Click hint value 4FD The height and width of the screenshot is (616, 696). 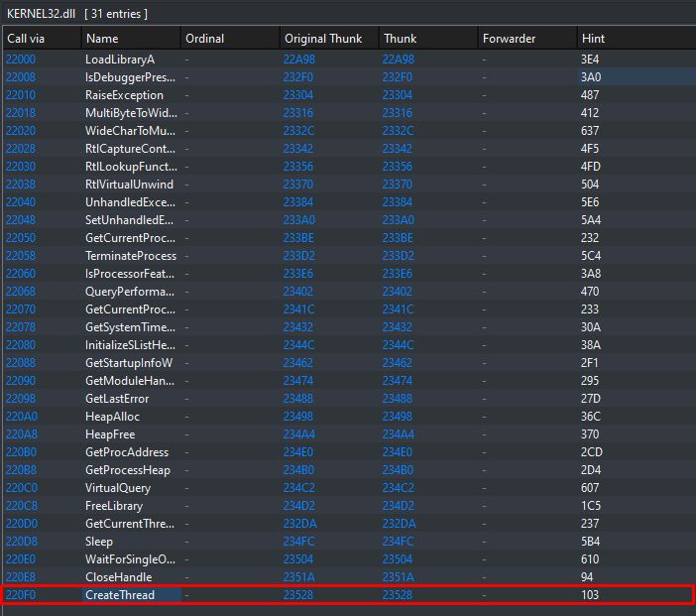pos(591,167)
